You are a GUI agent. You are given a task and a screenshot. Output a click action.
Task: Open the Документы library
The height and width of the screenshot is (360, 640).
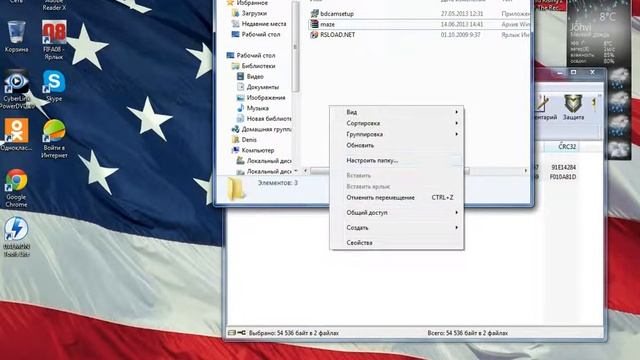pos(262,87)
